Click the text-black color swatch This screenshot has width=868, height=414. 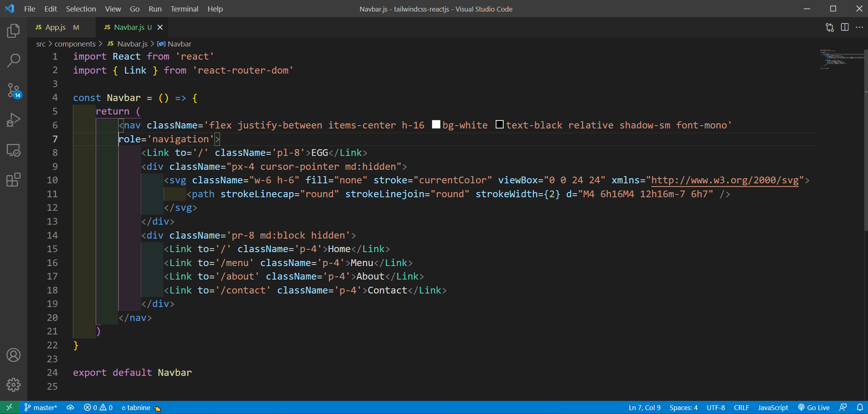click(500, 124)
